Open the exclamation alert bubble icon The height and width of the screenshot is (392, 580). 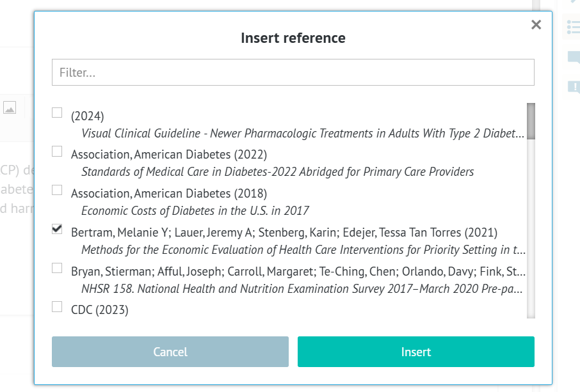pos(573,88)
